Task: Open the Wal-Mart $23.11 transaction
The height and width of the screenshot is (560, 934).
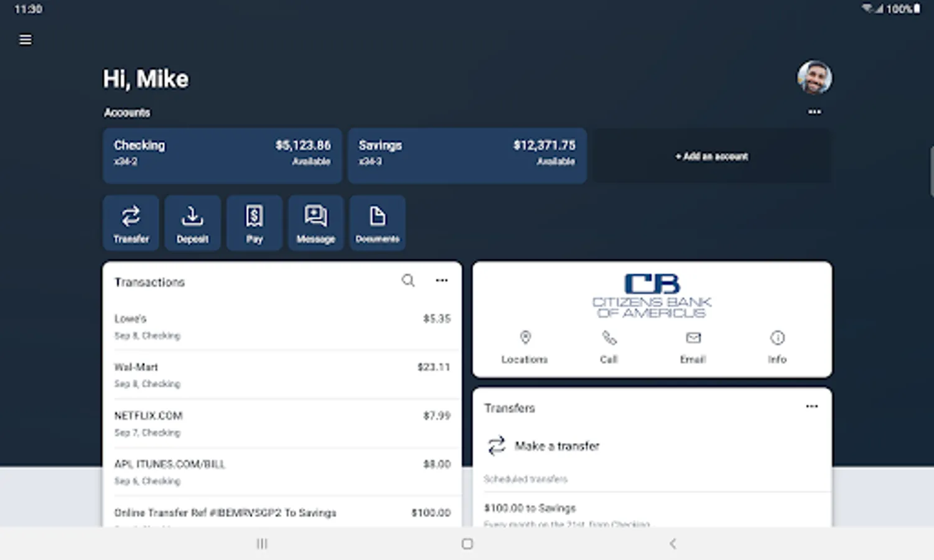Action: [282, 375]
